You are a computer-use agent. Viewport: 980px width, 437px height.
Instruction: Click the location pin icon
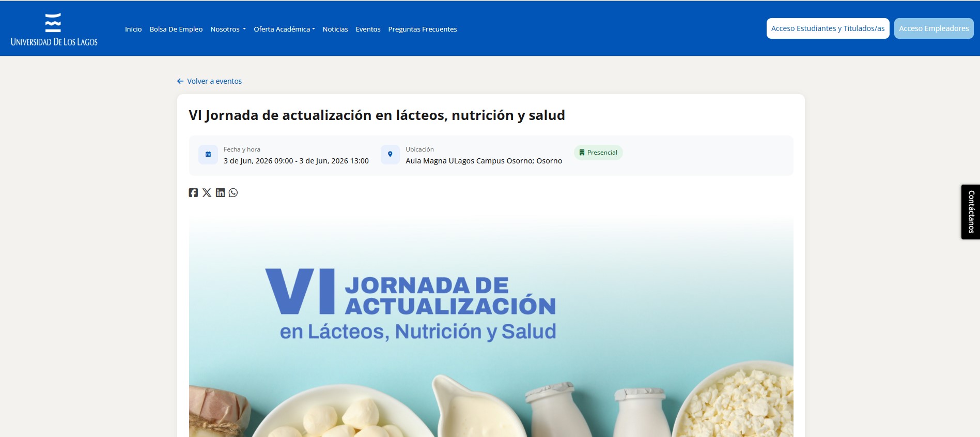(x=390, y=155)
